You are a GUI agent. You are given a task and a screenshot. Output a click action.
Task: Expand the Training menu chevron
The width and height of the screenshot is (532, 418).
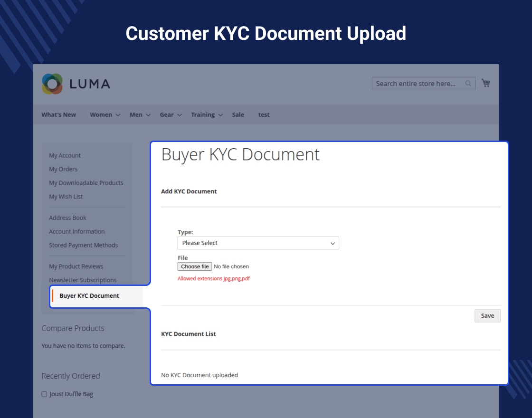click(221, 115)
